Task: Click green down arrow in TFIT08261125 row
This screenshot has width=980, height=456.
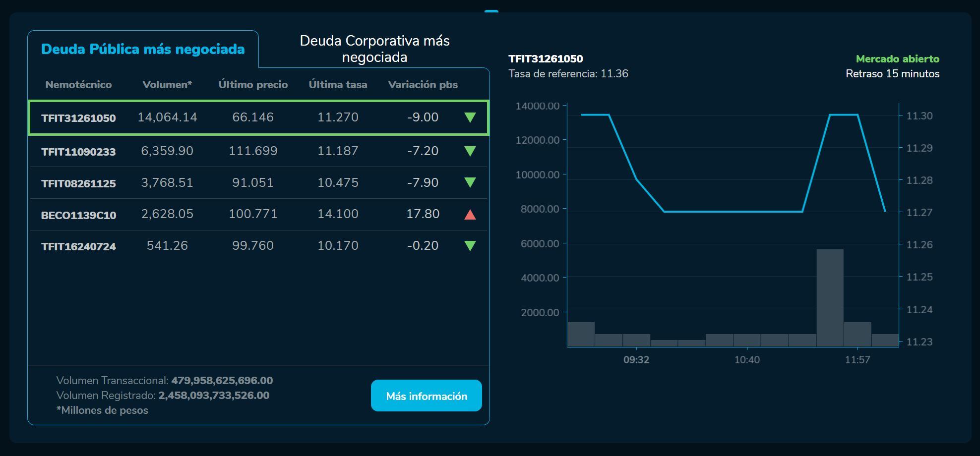Action: click(x=470, y=183)
